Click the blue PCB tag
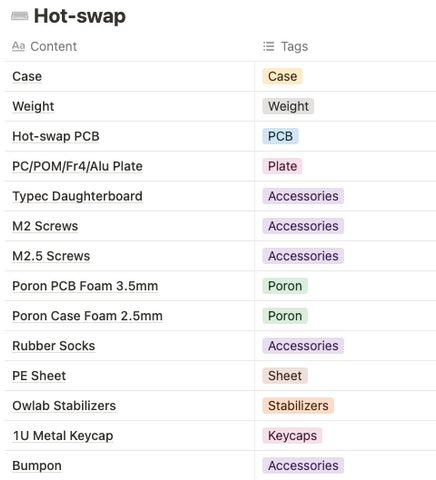 tap(280, 136)
